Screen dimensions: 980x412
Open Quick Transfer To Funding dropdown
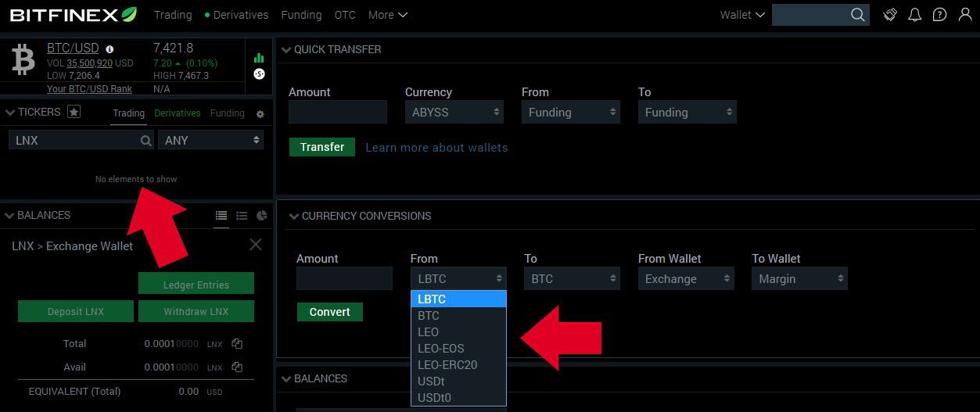coord(687,113)
